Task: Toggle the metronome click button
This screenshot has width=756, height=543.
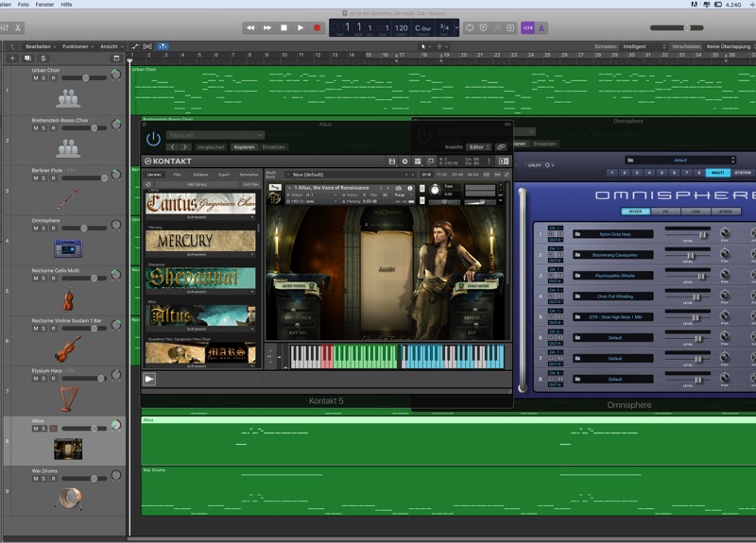Action: coord(541,28)
